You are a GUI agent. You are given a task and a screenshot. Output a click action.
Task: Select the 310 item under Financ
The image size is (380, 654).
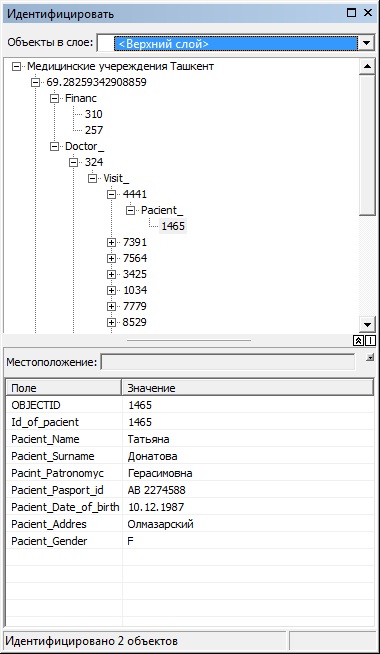(93, 114)
